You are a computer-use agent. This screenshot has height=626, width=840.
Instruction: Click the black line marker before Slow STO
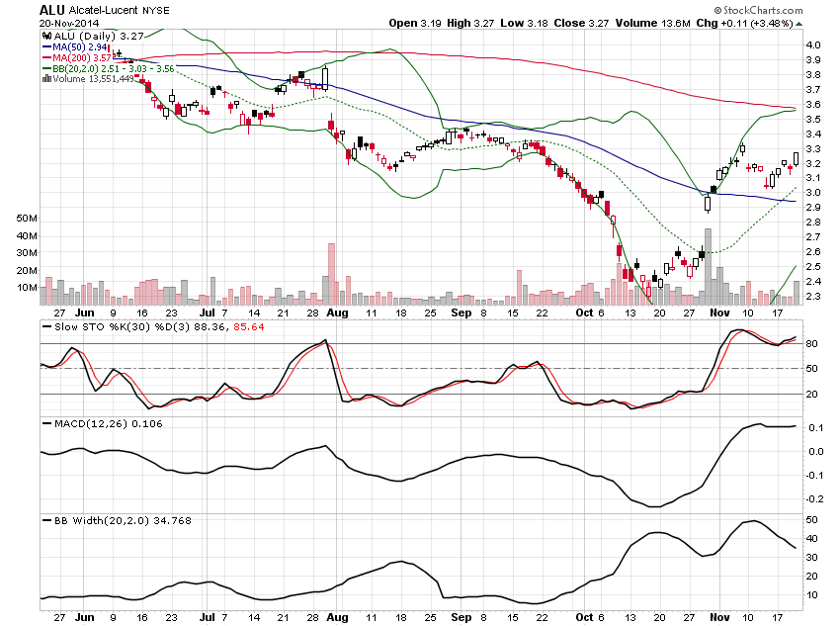tap(47, 327)
